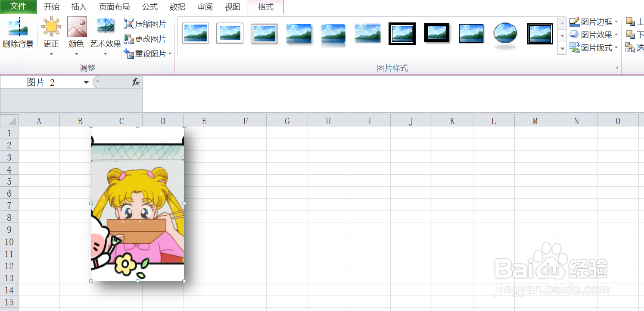Switch to the Insert (插入) tab
Viewport: 644px width, 311px height.
pyautogui.click(x=79, y=7)
